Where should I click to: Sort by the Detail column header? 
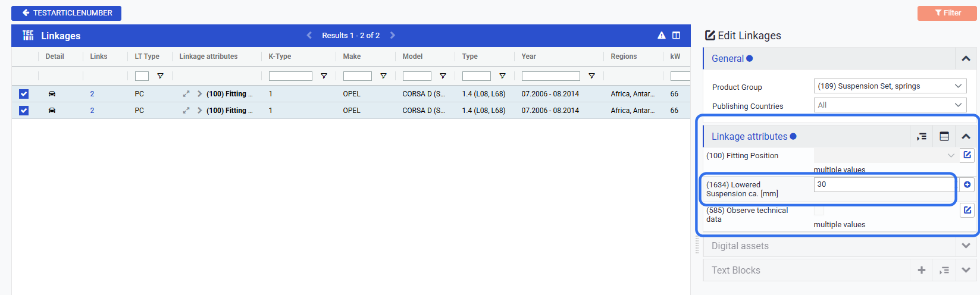(55, 57)
